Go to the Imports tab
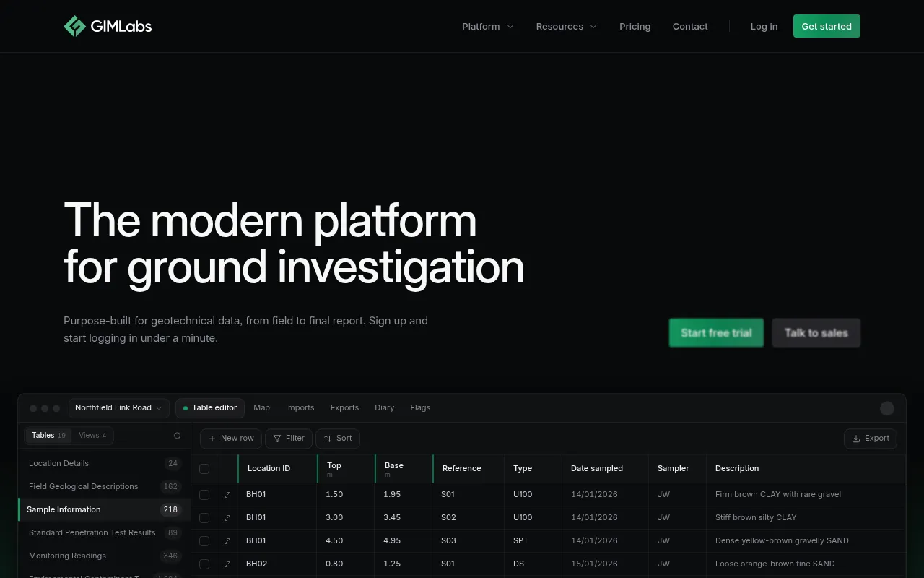Image resolution: width=924 pixels, height=578 pixels. tap(300, 408)
